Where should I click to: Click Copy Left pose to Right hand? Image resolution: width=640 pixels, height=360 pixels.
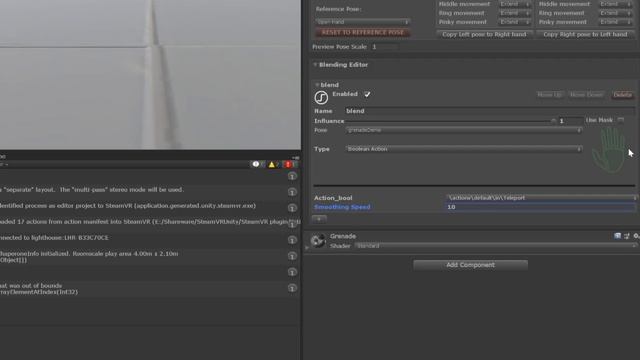pyautogui.click(x=484, y=34)
